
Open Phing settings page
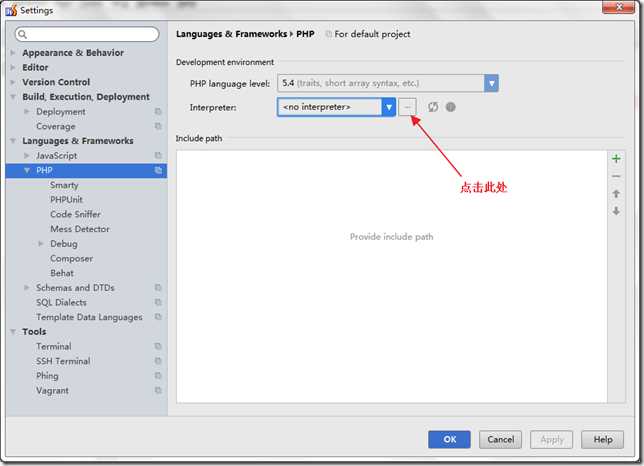(47, 376)
